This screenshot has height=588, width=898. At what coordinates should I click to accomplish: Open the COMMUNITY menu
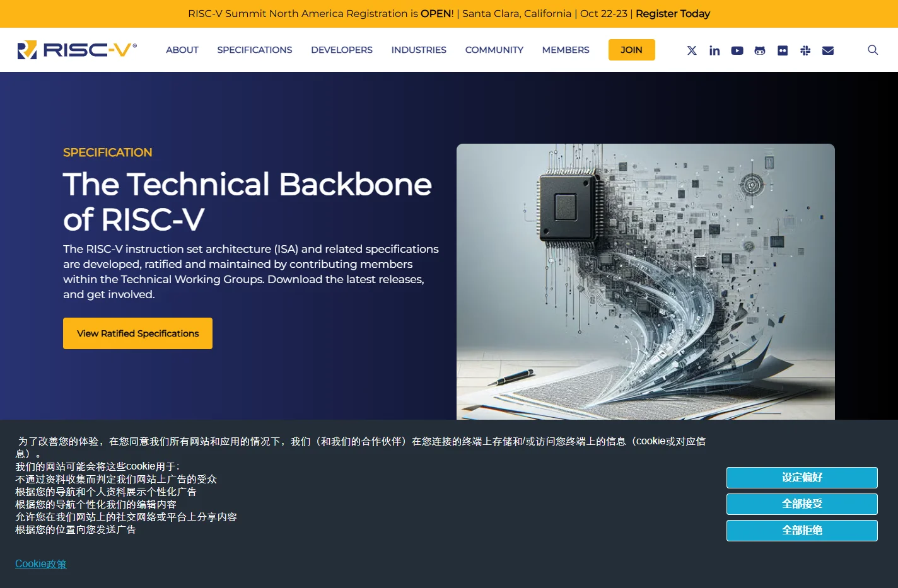(x=494, y=50)
